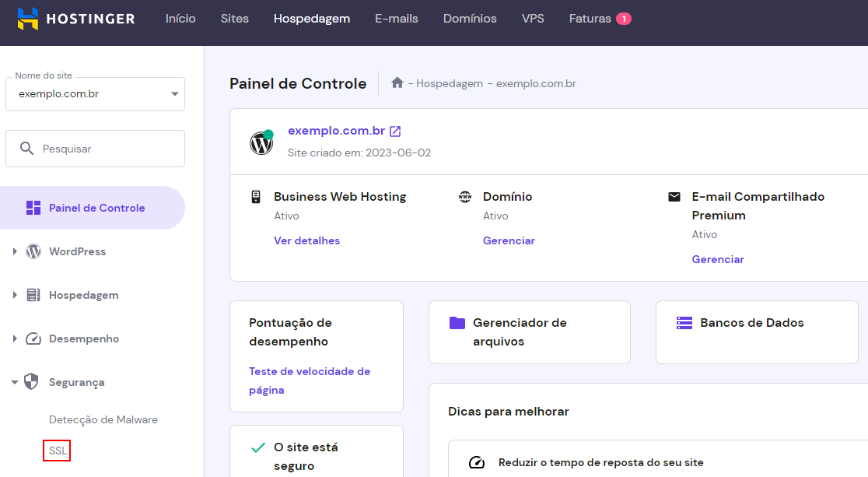This screenshot has height=477, width=868.
Task: Collapse the Segurança section
Action: [13, 382]
